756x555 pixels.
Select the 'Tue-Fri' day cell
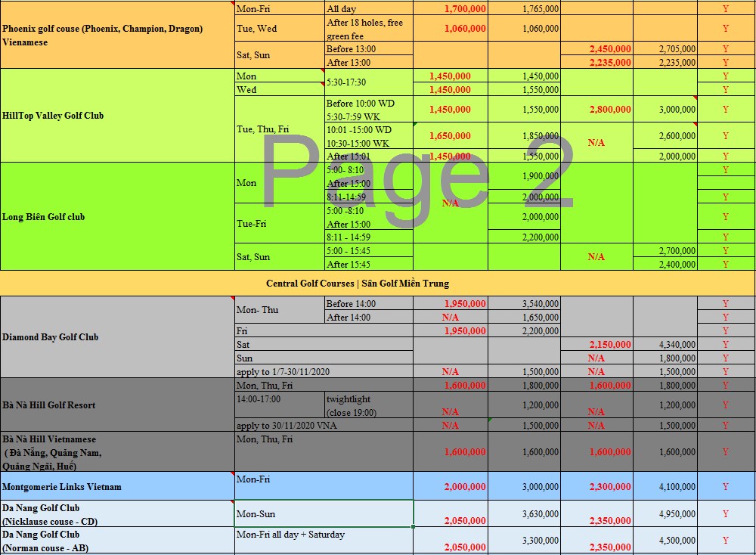click(x=280, y=223)
